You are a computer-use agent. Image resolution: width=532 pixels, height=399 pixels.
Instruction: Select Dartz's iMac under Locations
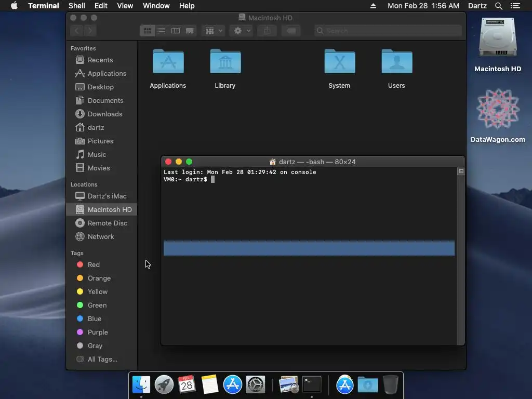tap(101, 196)
